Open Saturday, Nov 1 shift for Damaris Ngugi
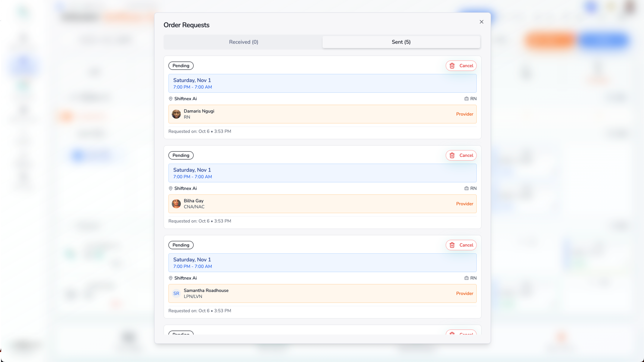Viewport: 644px width, 362px height. click(x=322, y=83)
